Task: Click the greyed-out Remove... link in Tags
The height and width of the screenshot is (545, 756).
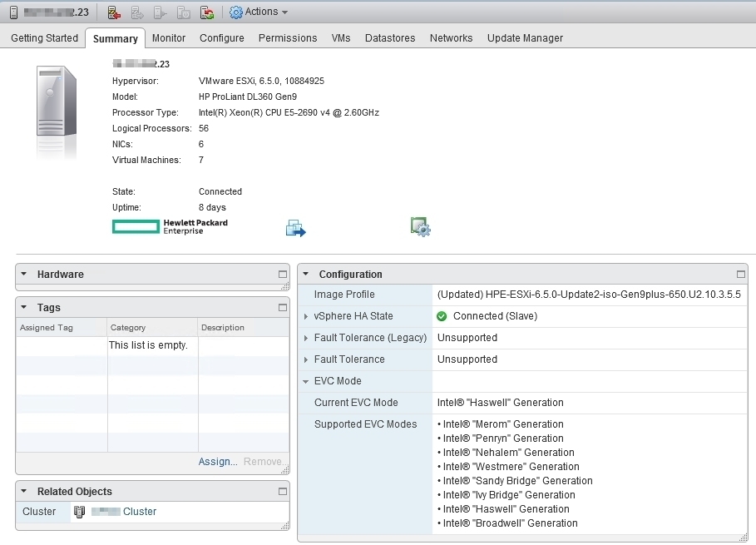Action: pos(264,462)
